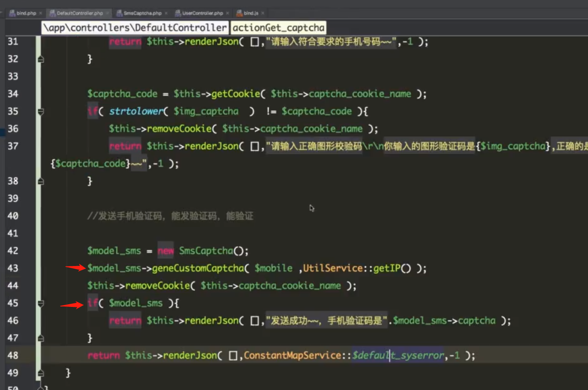Viewport: 588px width, 390px height.
Task: Go to the UserController.php tab
Action: point(202,13)
